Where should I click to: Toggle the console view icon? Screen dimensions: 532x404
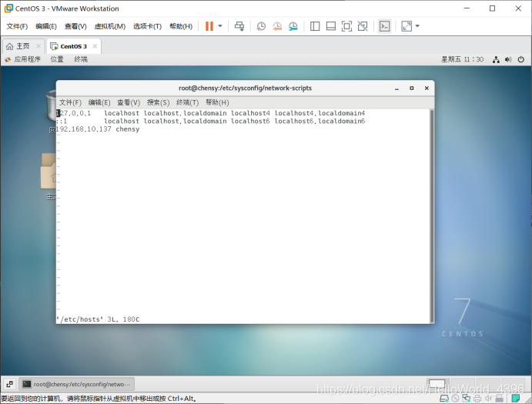tap(384, 26)
